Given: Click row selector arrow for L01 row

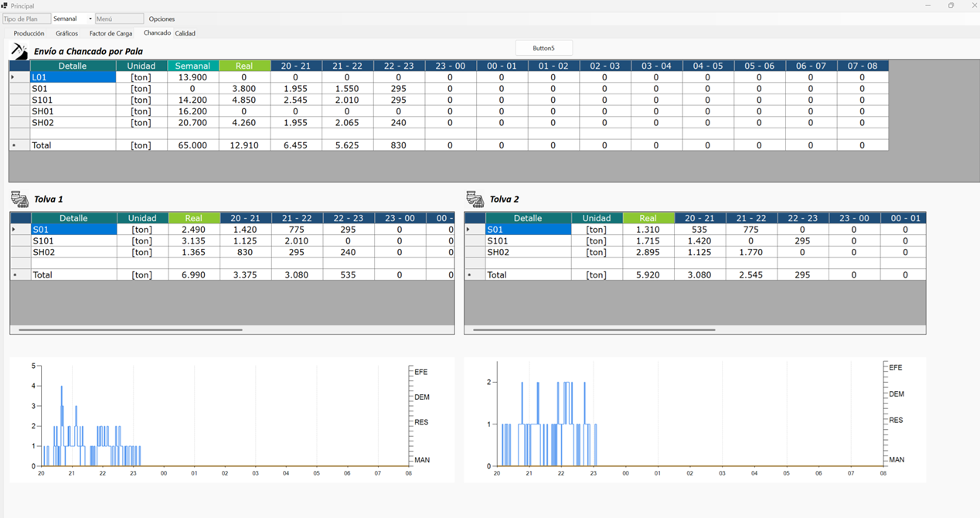Looking at the screenshot, I should [13, 77].
